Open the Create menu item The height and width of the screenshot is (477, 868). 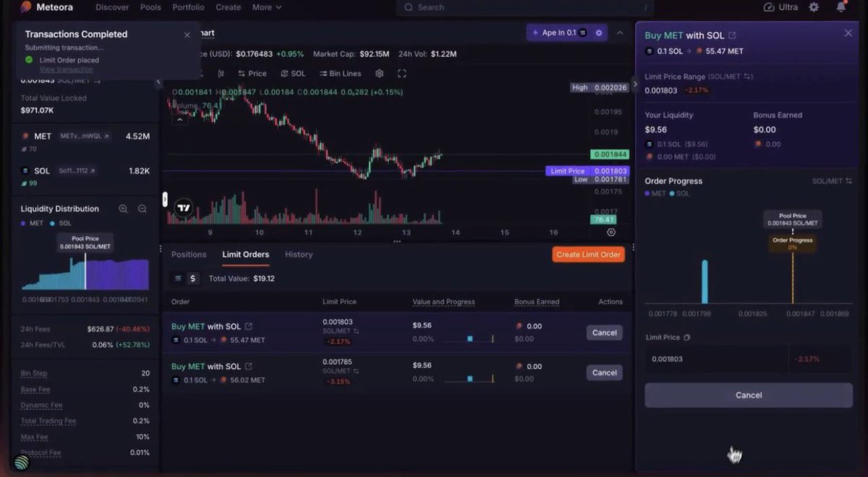pyautogui.click(x=228, y=7)
